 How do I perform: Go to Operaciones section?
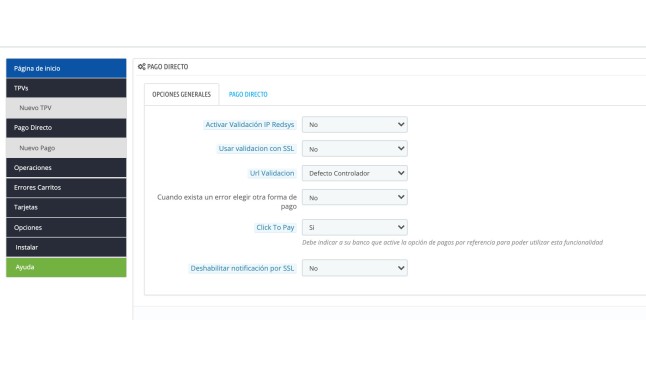pyautogui.click(x=66, y=168)
